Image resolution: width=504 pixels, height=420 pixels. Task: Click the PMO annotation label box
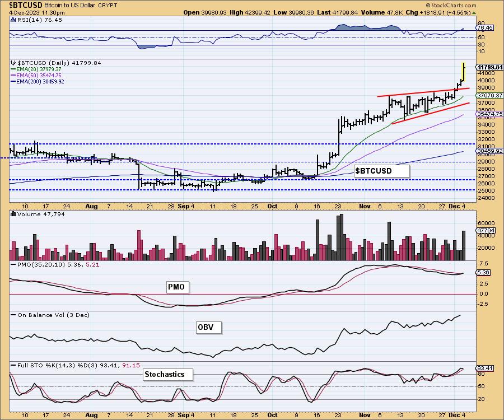[178, 287]
